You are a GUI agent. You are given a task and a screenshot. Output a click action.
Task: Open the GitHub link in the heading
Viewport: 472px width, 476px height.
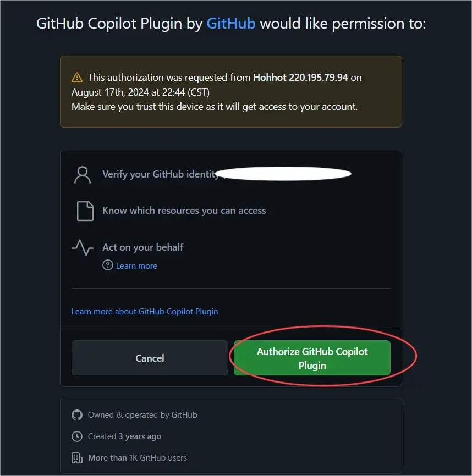[x=230, y=24]
